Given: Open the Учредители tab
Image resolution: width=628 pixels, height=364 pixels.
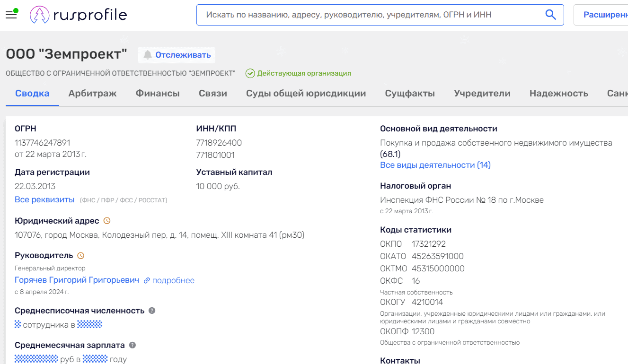Looking at the screenshot, I should click(482, 93).
